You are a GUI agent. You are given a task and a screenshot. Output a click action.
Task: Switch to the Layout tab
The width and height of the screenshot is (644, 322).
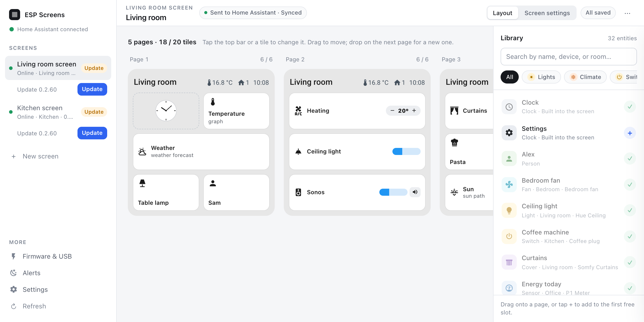[x=502, y=13]
